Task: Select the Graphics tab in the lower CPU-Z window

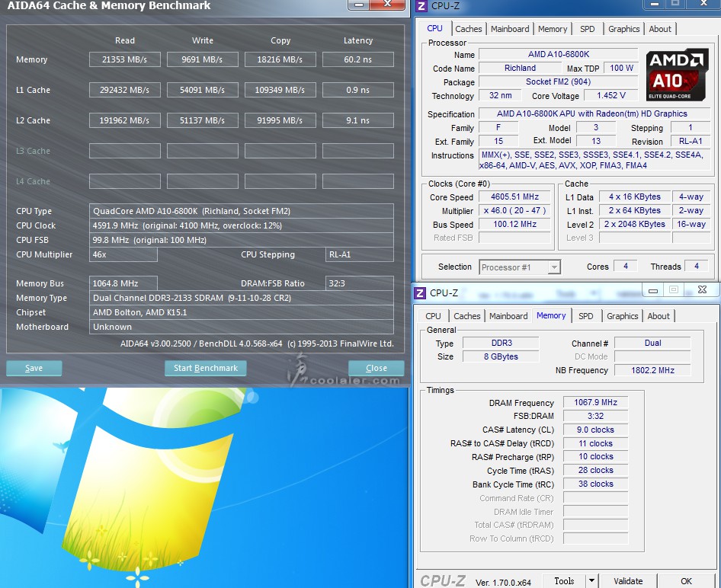Action: click(x=622, y=316)
